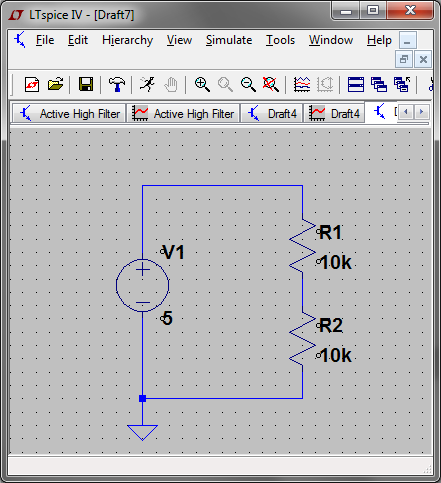
Task: Tile windows horizontally with the toolbar icon
Action: click(x=356, y=84)
